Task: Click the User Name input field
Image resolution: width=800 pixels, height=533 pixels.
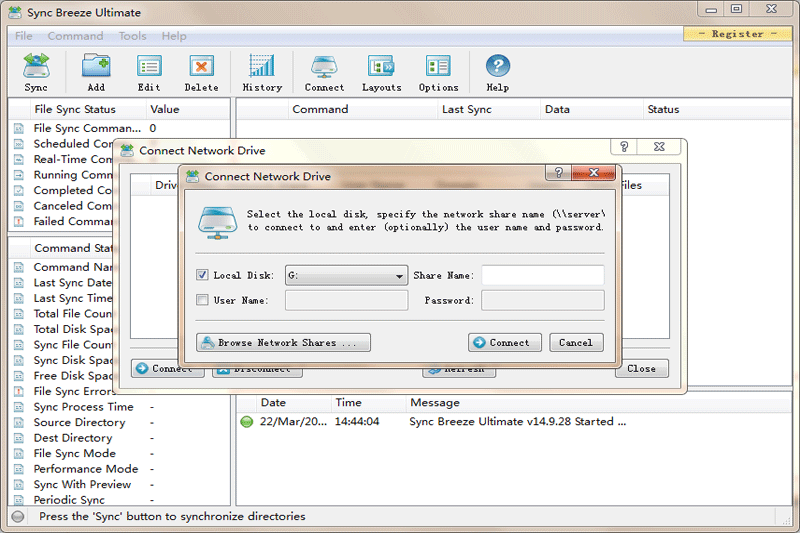Action: coord(346,300)
